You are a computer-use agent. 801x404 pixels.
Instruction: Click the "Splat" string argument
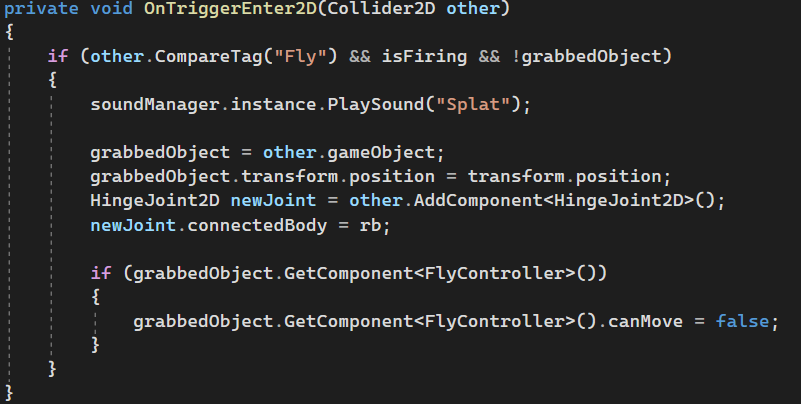pyautogui.click(x=473, y=105)
